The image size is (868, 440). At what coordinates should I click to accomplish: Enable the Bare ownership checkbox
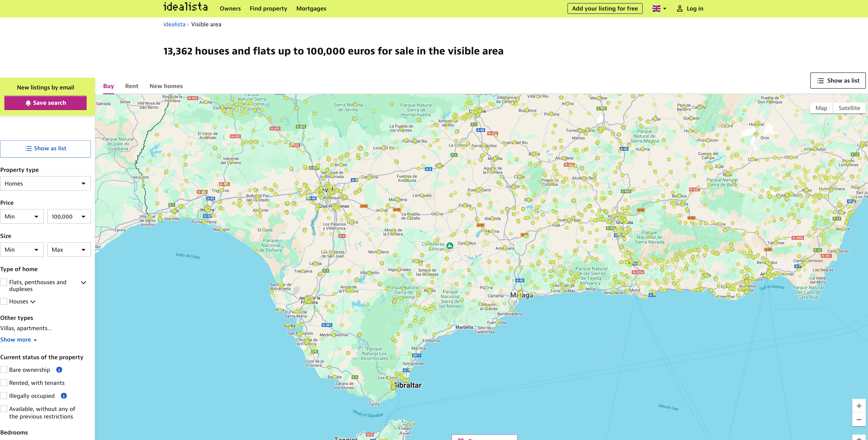(x=4, y=370)
